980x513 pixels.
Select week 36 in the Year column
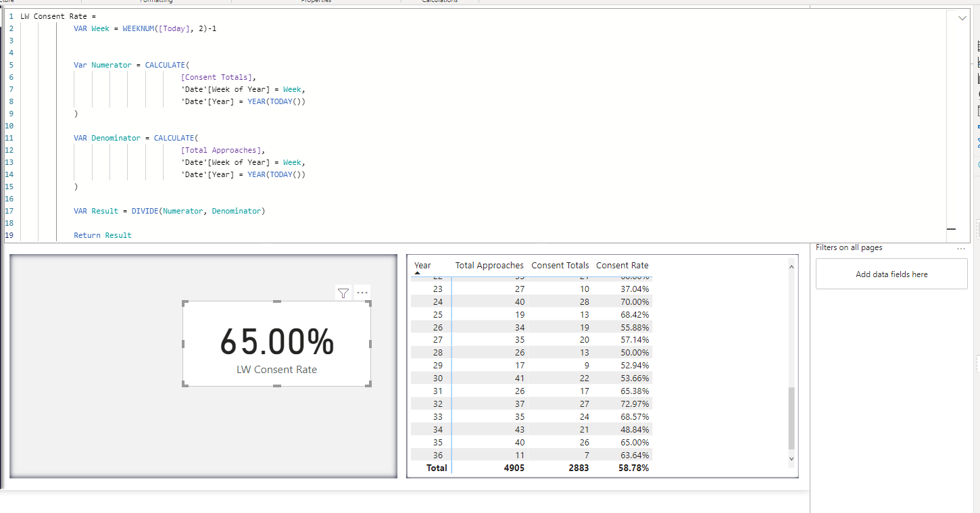coord(438,455)
